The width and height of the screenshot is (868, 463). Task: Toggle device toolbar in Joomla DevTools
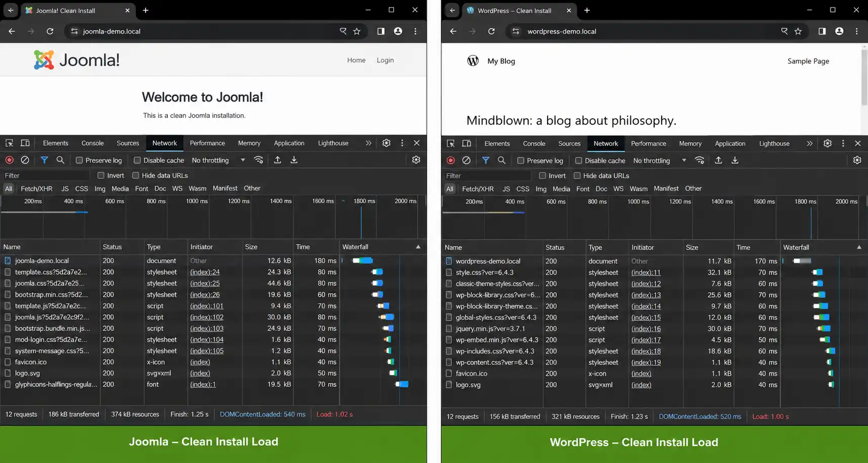coord(25,143)
